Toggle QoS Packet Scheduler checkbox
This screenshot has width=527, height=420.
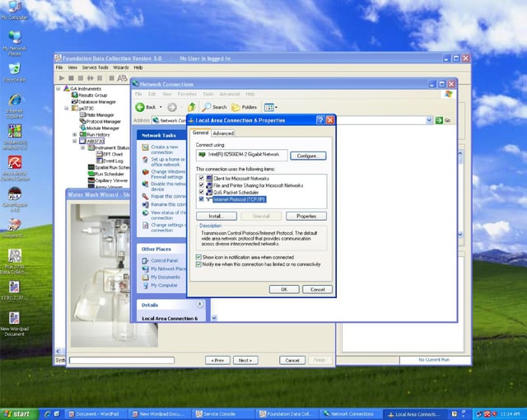point(201,192)
